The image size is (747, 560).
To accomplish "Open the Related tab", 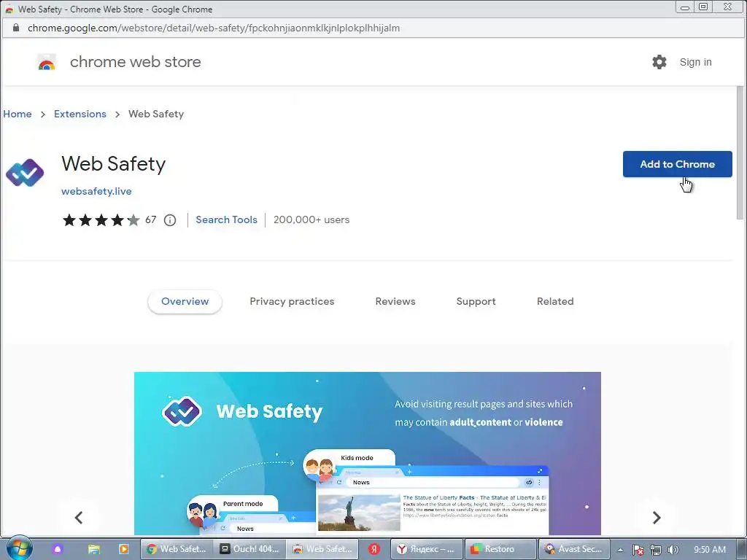I will [x=555, y=301].
